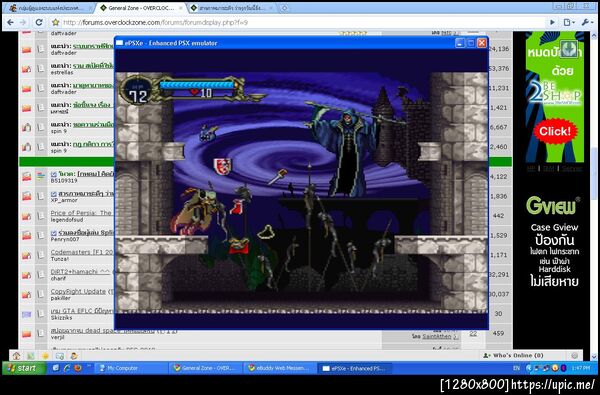The width and height of the screenshot is (600, 395).
Task: Click the username Skizziks
Action: click(61, 318)
